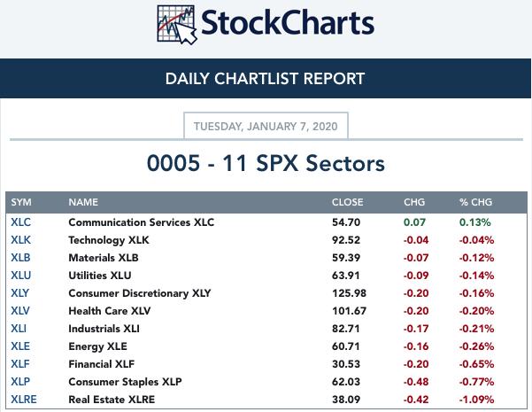Click the Daily ChartList Report banner
Image resolution: width=532 pixels, height=412 pixels.
(266, 79)
